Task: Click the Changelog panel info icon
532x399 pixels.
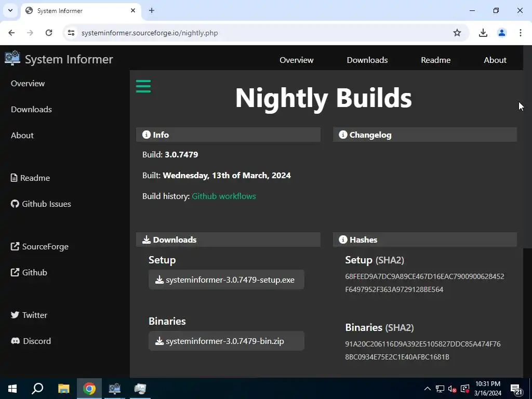Action: (343, 135)
